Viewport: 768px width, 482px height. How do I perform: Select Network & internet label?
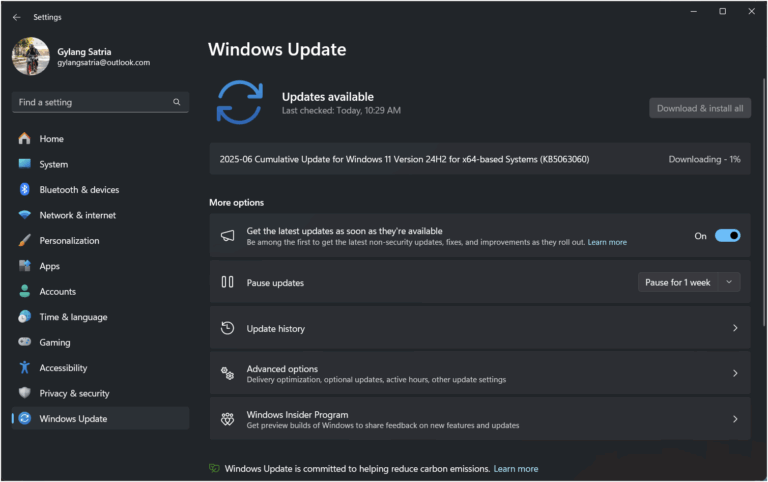(x=77, y=215)
